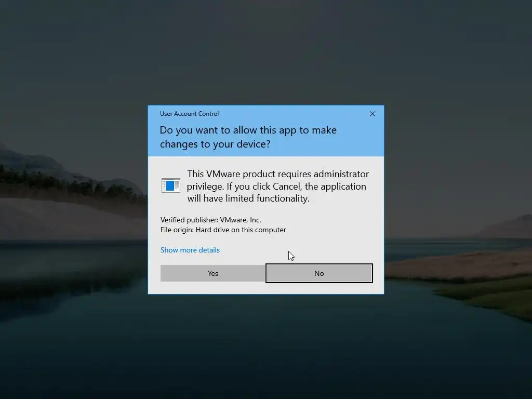The image size is (532, 399).
Task: Expand the Show more details link
Action: coord(190,250)
